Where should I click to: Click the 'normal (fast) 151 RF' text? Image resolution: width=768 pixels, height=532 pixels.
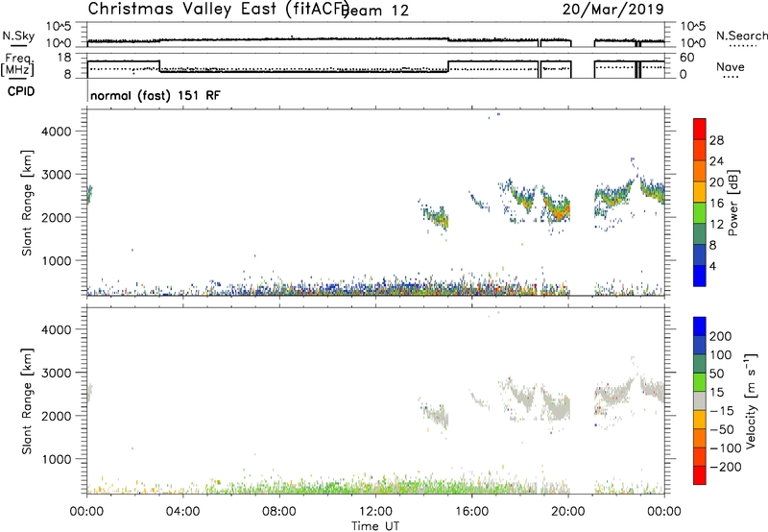pos(156,95)
